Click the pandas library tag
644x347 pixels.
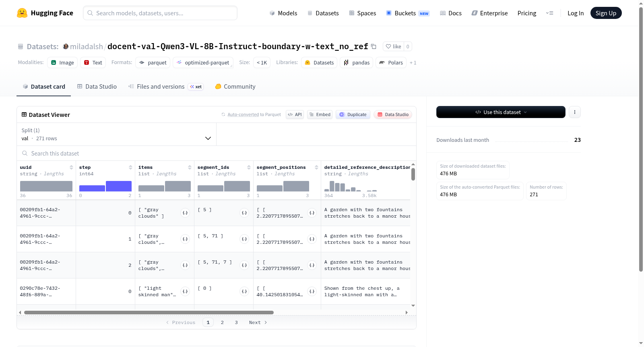tap(357, 62)
